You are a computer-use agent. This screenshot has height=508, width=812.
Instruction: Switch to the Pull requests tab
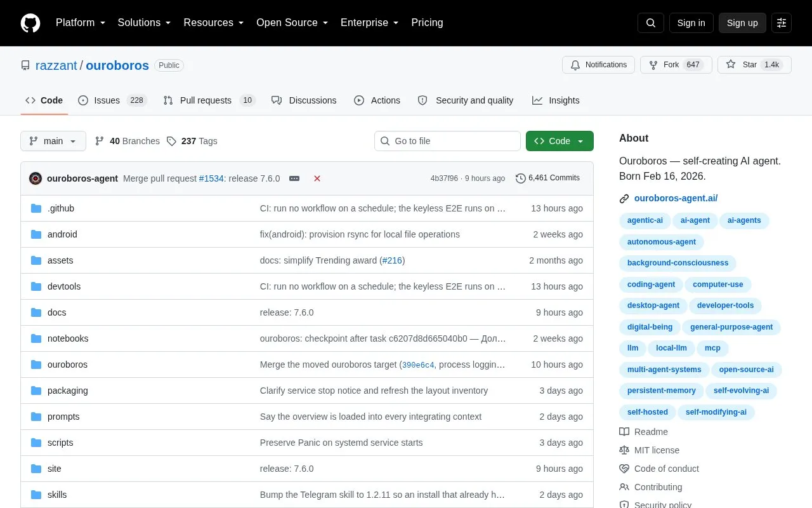click(x=209, y=100)
